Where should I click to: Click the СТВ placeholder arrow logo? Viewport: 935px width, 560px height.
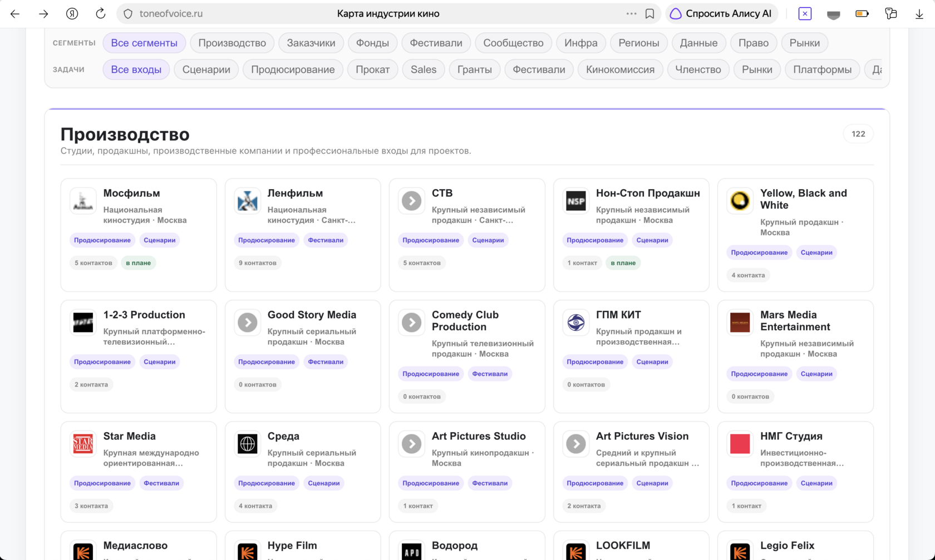tap(411, 201)
